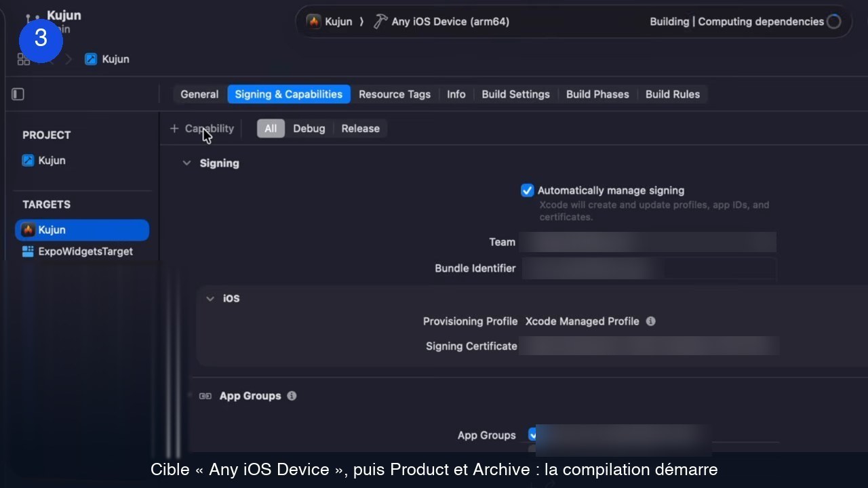Open the Build Rules tab
Image resolution: width=868 pixels, height=488 pixels.
(x=673, y=94)
